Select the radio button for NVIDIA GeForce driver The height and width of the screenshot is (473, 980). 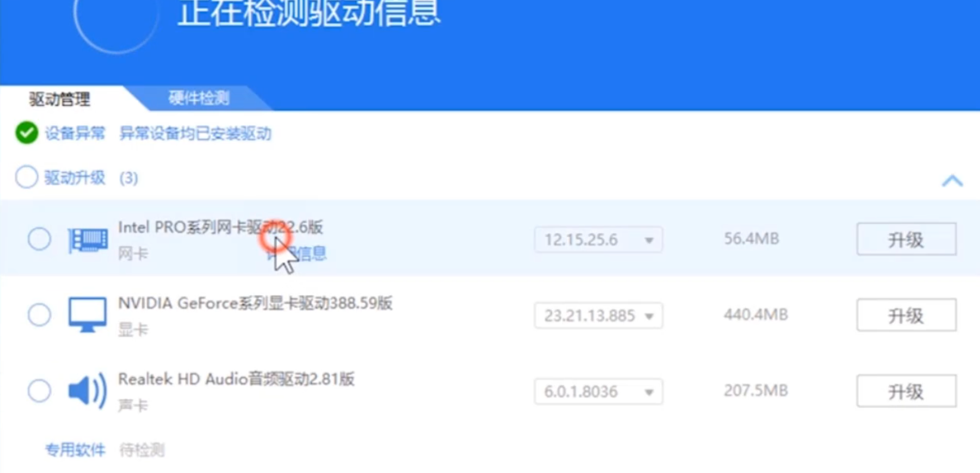pyautogui.click(x=39, y=315)
